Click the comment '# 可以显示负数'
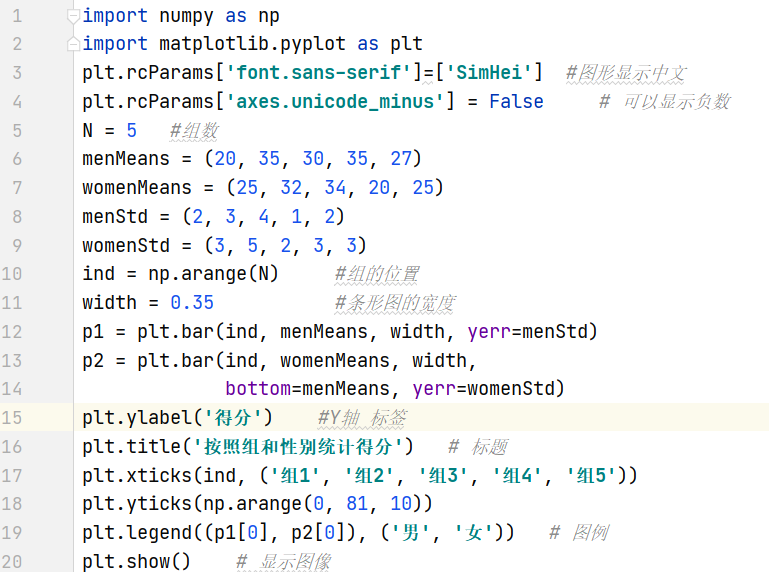 (665, 102)
